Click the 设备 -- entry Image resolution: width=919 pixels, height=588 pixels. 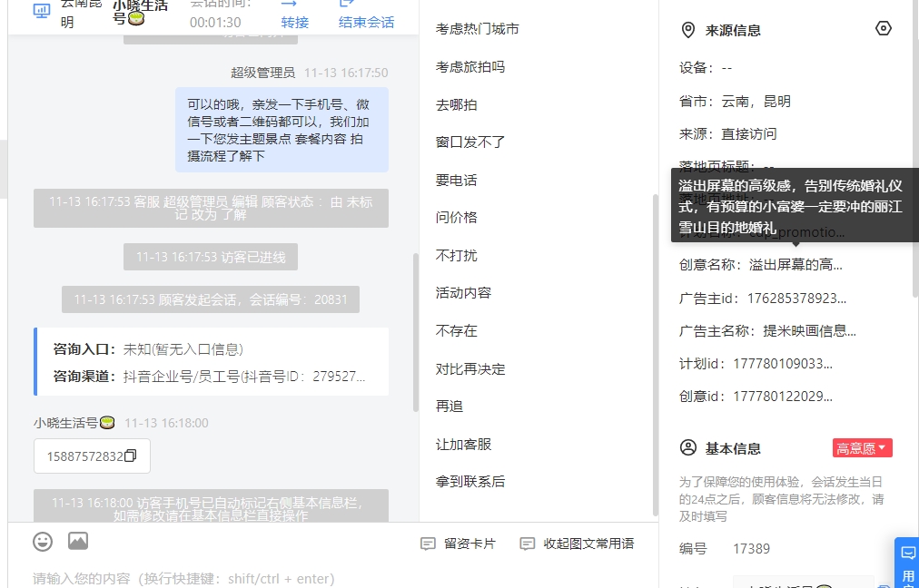[x=706, y=68]
